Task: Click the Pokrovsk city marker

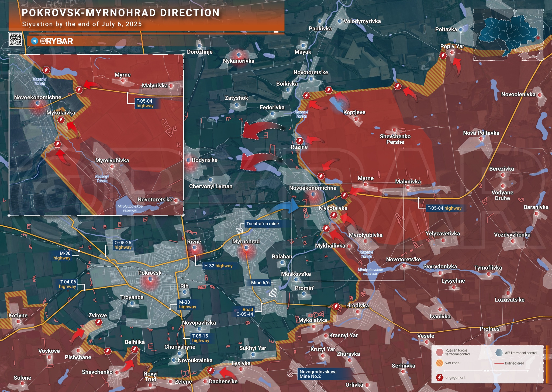Action: tap(150, 279)
